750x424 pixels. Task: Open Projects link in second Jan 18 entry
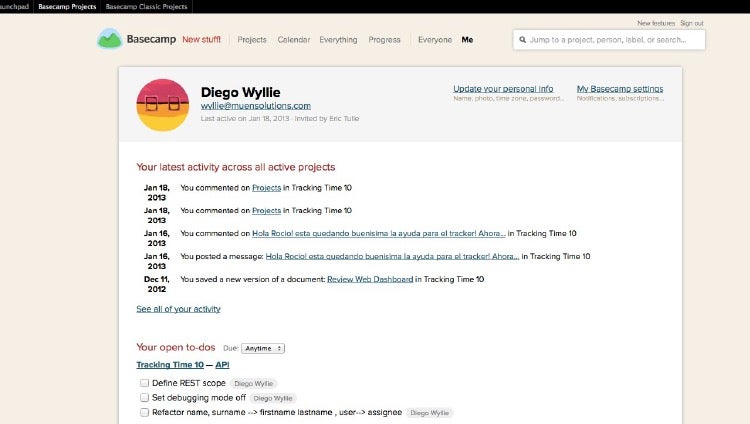click(266, 211)
